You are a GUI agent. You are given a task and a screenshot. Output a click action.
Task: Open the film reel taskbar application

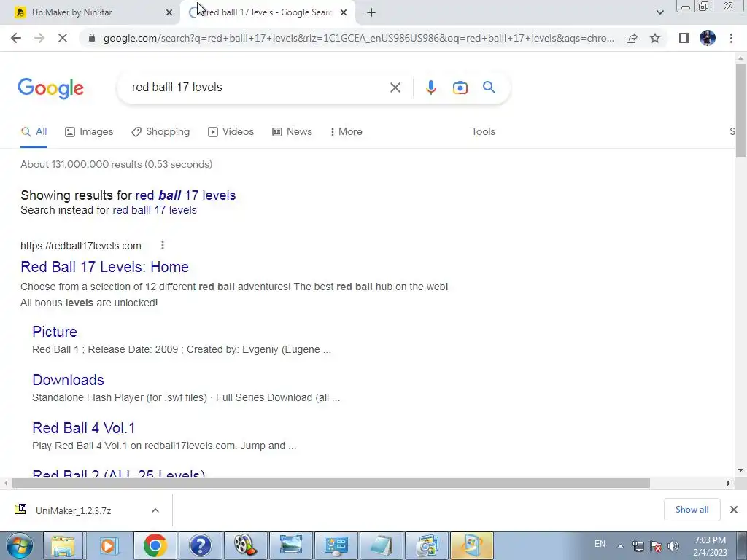[246, 545]
